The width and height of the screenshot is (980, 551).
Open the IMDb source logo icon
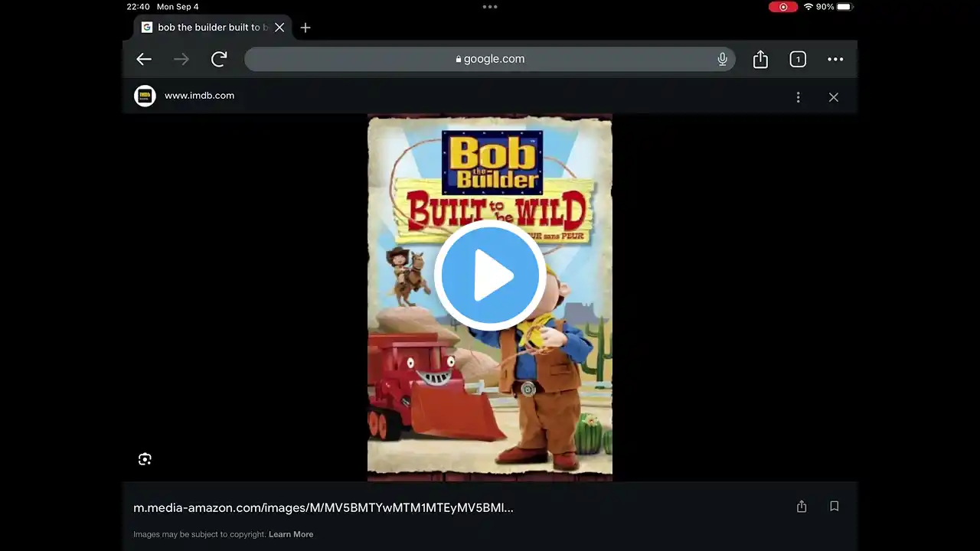click(x=145, y=96)
